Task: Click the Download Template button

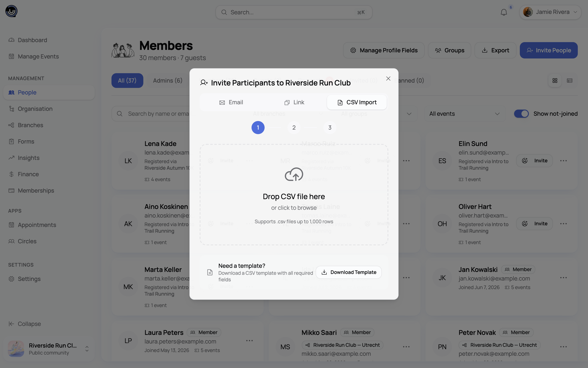Action: click(349, 272)
